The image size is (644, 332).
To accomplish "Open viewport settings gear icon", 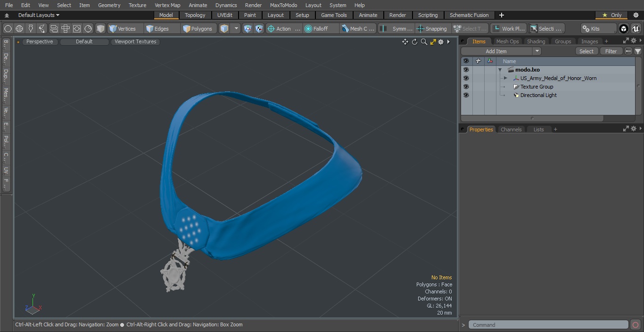I will (441, 42).
